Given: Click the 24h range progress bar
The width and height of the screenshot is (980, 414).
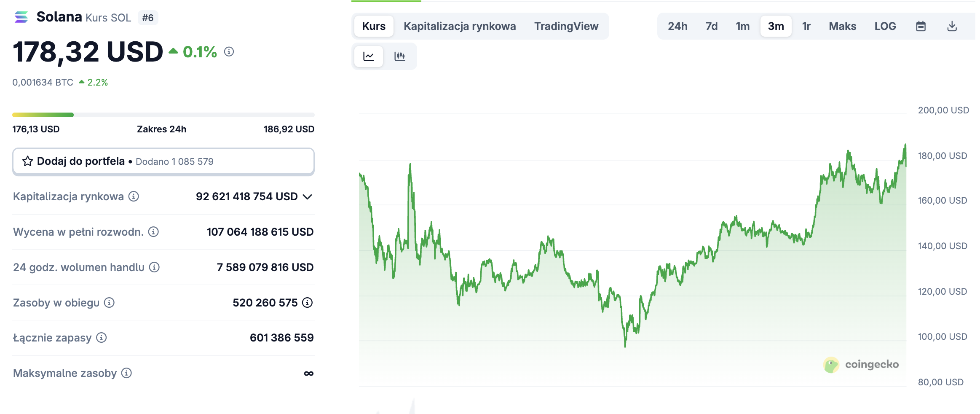Looking at the screenshot, I should (163, 115).
